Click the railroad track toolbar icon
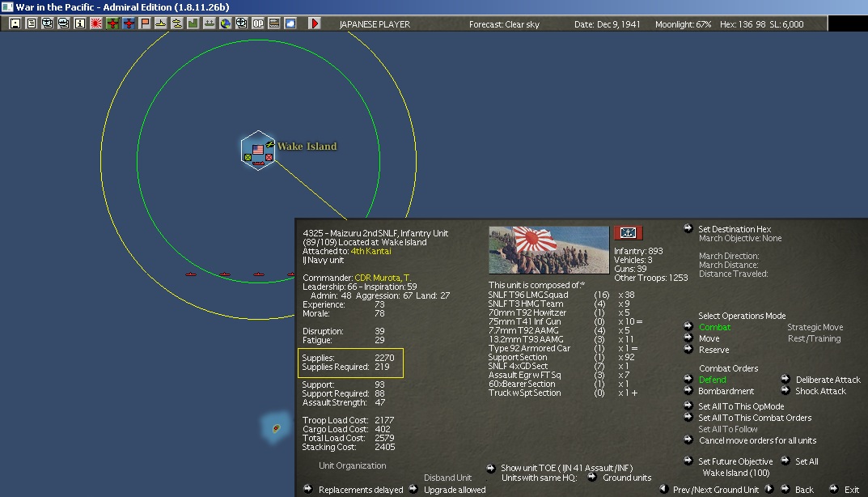The width and height of the screenshot is (868, 497). [274, 23]
